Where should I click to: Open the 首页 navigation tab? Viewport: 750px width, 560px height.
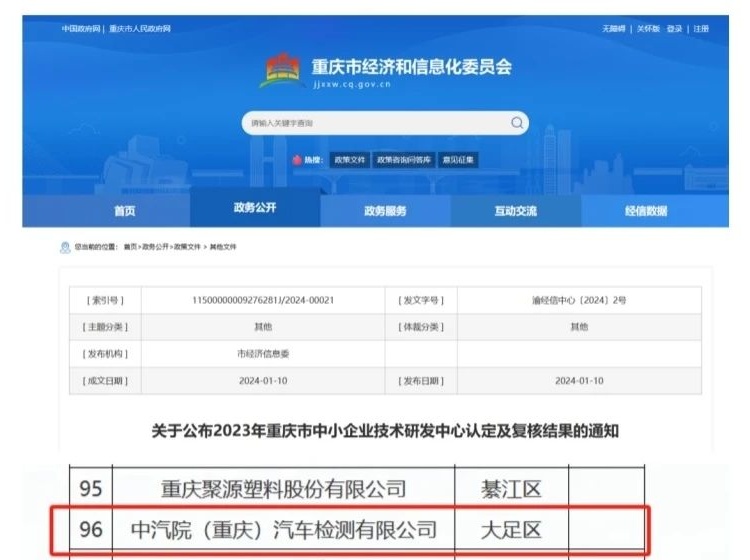[125, 211]
